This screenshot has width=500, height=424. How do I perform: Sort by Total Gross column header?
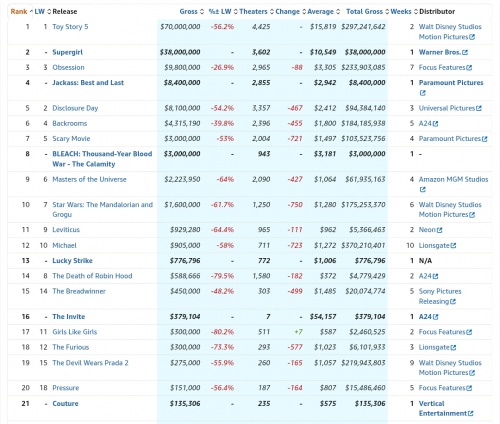pyautogui.click(x=367, y=12)
